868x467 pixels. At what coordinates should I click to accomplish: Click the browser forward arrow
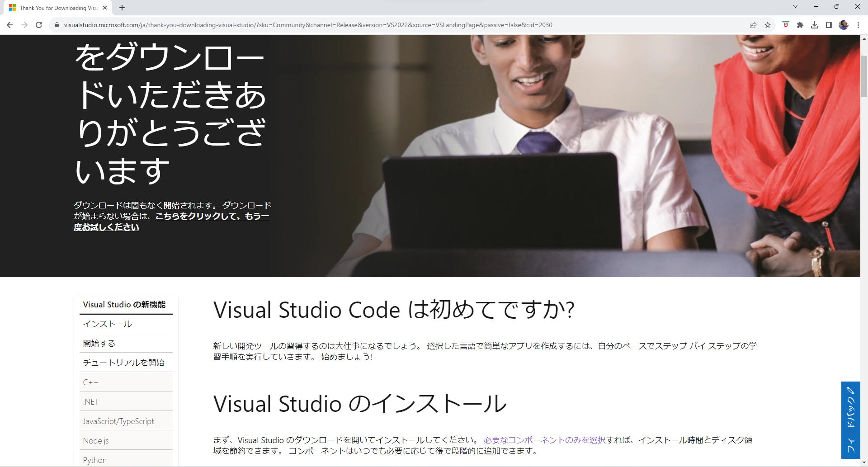[x=24, y=25]
